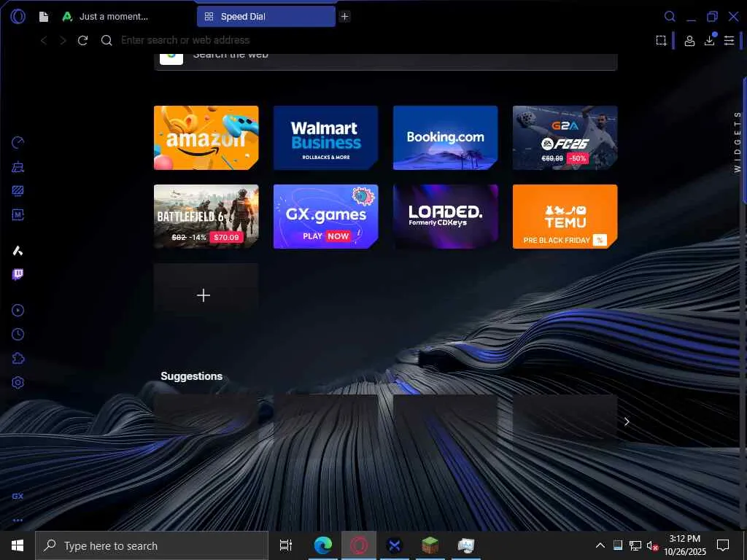Open tab search magnifier in title bar
This screenshot has width=747, height=560.
tap(670, 17)
